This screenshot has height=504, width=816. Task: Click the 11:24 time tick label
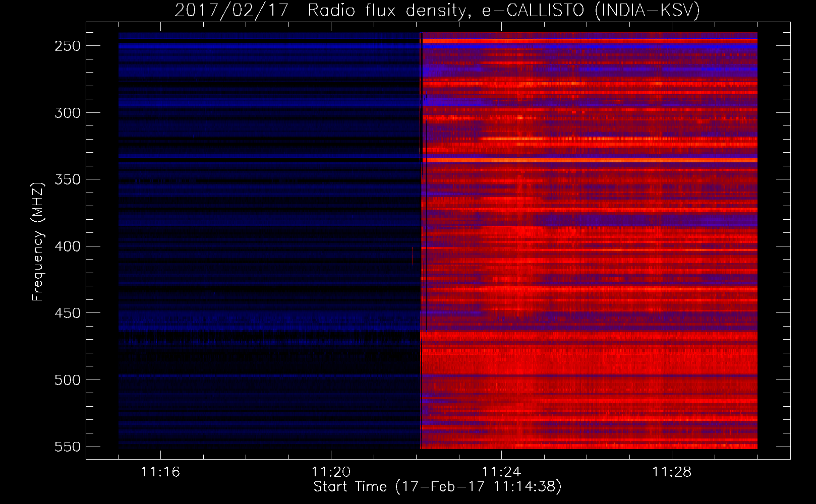[501, 472]
